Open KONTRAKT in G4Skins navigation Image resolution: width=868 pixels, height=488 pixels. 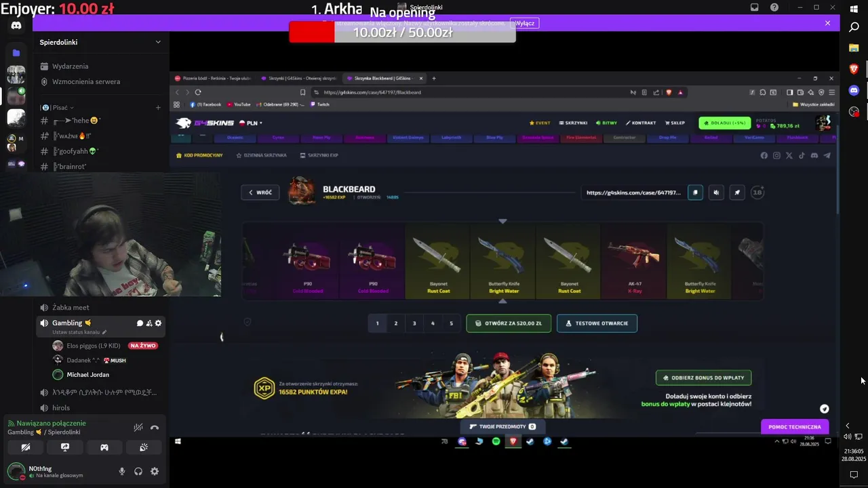click(641, 123)
